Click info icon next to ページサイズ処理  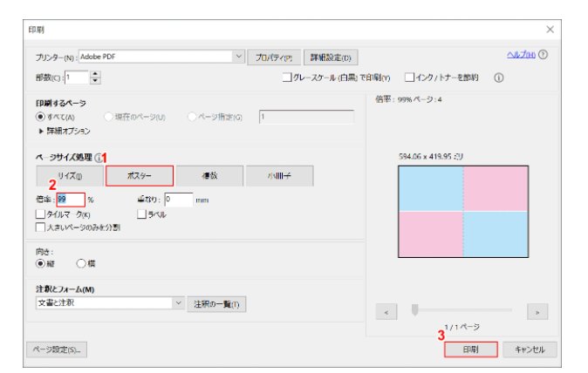click(x=98, y=158)
